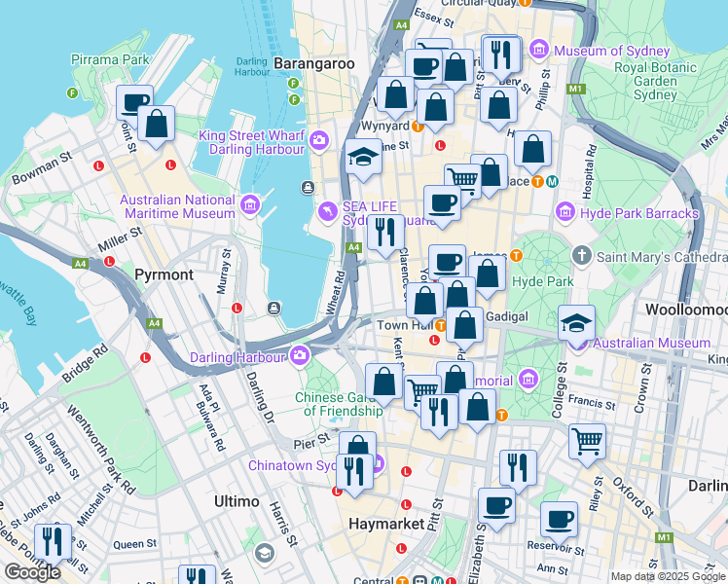Click the cafe marker west of Hyde Park Barracks
The height and width of the screenshot is (584, 728).
[x=443, y=204]
